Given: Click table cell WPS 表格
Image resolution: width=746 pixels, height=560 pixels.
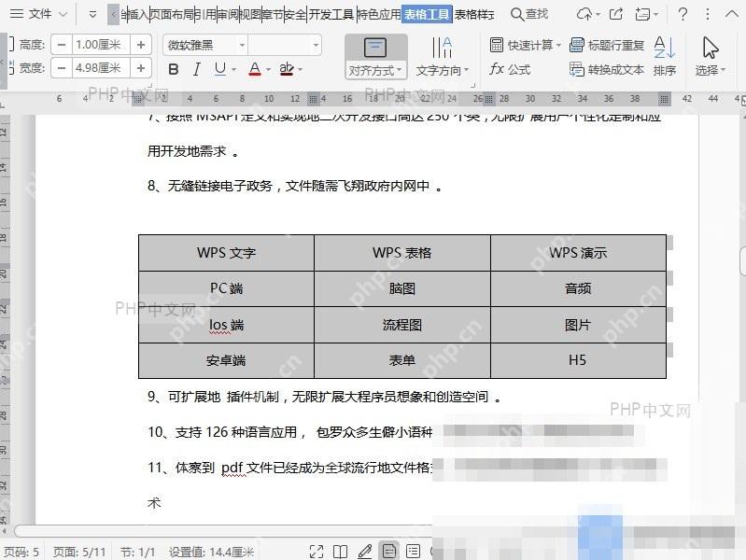Looking at the screenshot, I should [402, 253].
